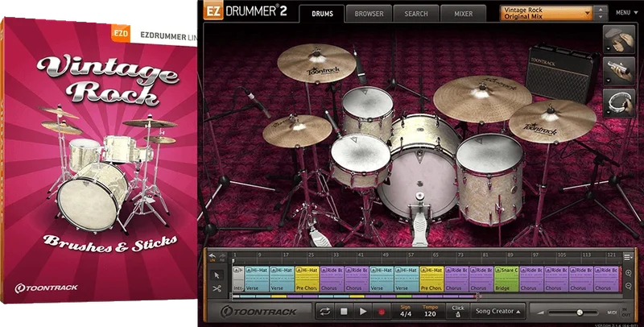Zoom out on the song track
This screenshot has height=327, width=644.
pyautogui.click(x=629, y=286)
